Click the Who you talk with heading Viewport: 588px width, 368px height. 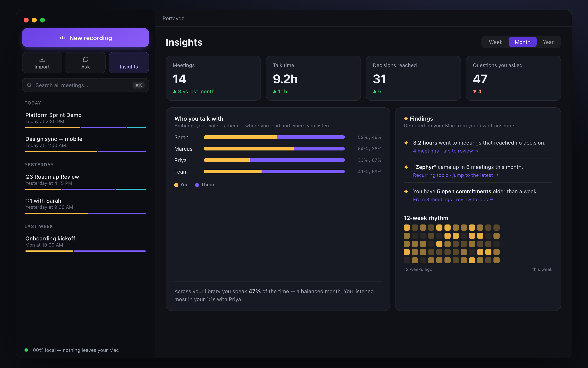click(199, 119)
